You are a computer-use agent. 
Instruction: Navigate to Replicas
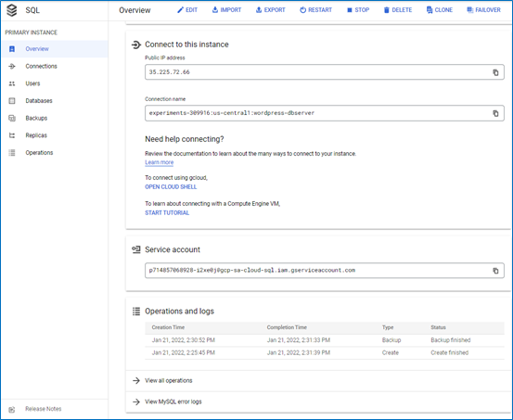[x=55, y=135]
